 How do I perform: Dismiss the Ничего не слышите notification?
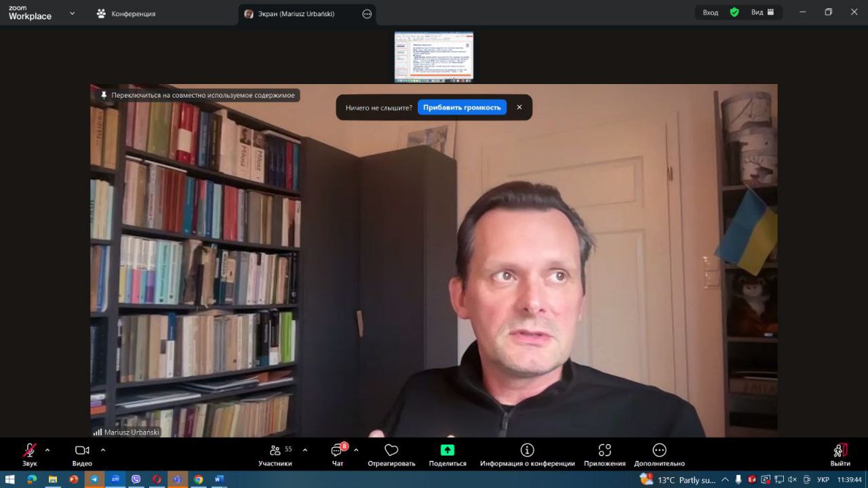tap(519, 107)
